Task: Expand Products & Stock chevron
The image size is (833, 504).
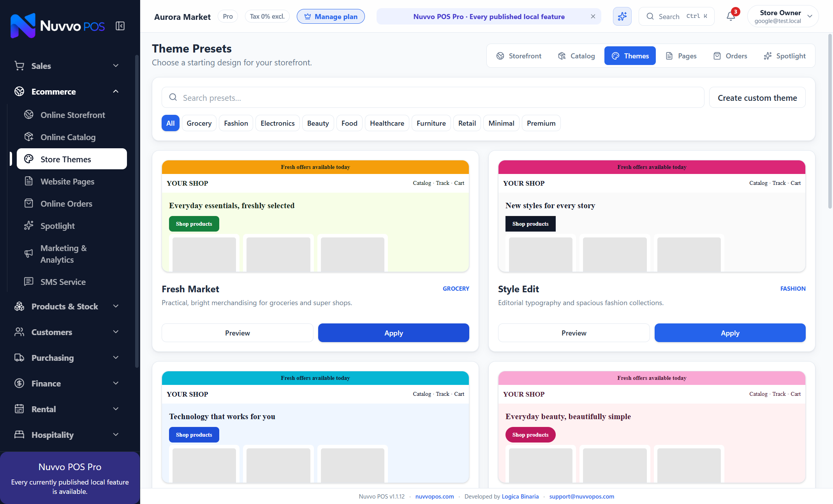Action: [x=116, y=306]
